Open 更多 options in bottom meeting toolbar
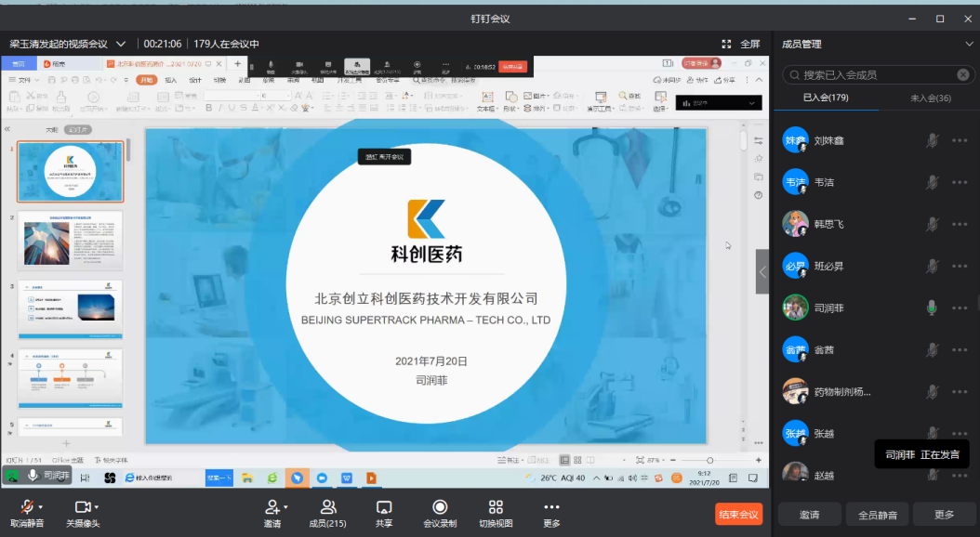 click(551, 507)
